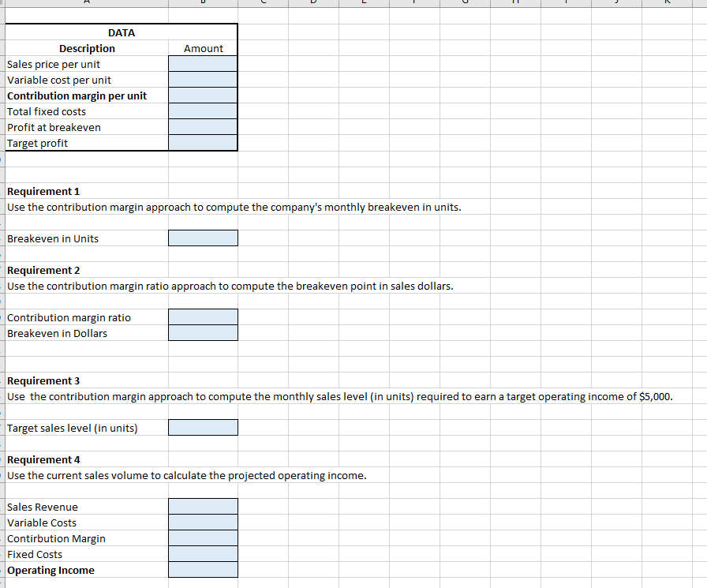Select the Contribution Margin input cell
This screenshot has width=707, height=588.
coord(203,537)
